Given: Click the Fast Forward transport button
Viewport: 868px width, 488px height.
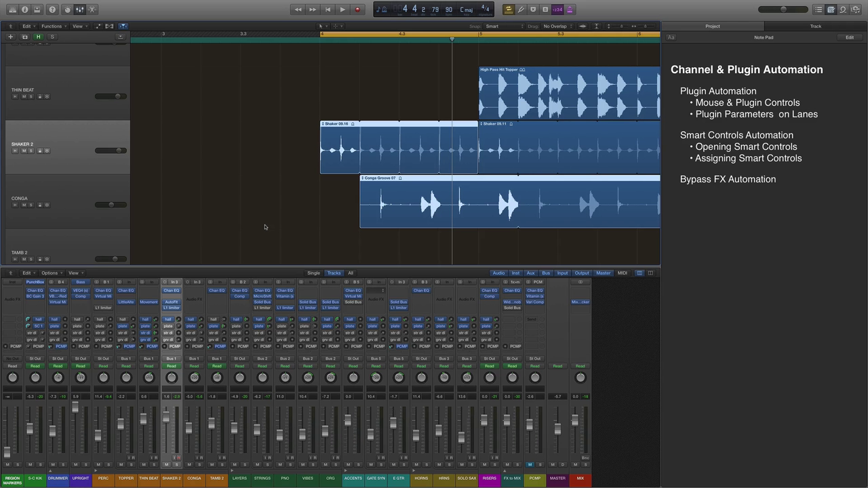Looking at the screenshot, I should point(313,9).
